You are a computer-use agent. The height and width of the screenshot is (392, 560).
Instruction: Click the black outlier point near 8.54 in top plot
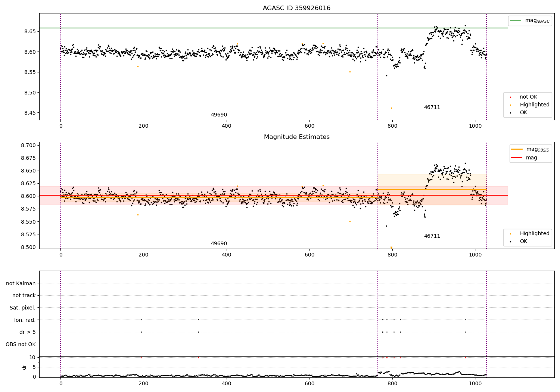(x=386, y=75)
